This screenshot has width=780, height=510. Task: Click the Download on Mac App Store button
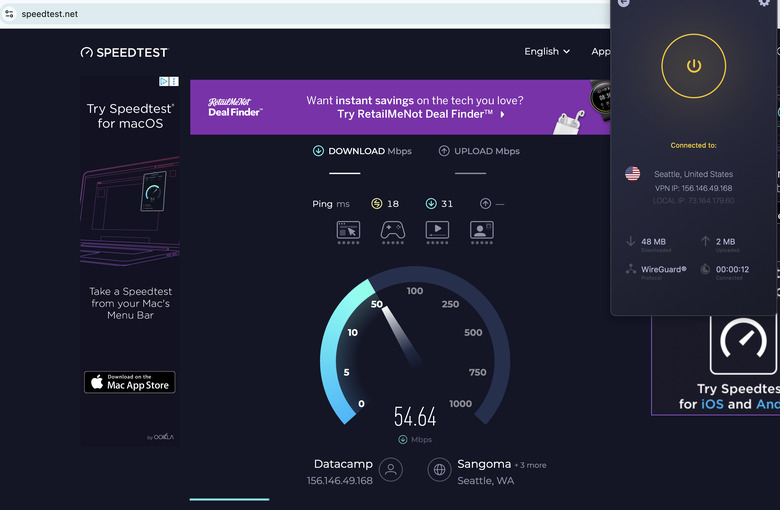129,382
